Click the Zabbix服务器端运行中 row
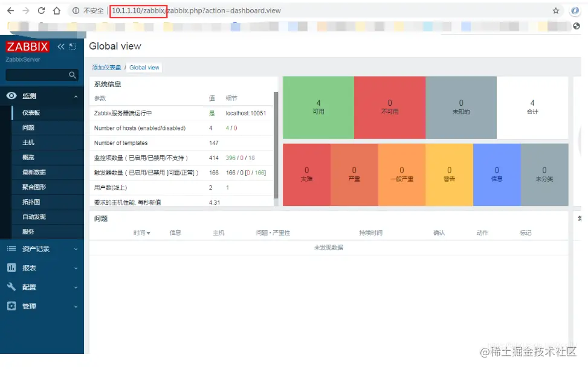Image resolution: width=588 pixels, height=369 pixels. 182,113
